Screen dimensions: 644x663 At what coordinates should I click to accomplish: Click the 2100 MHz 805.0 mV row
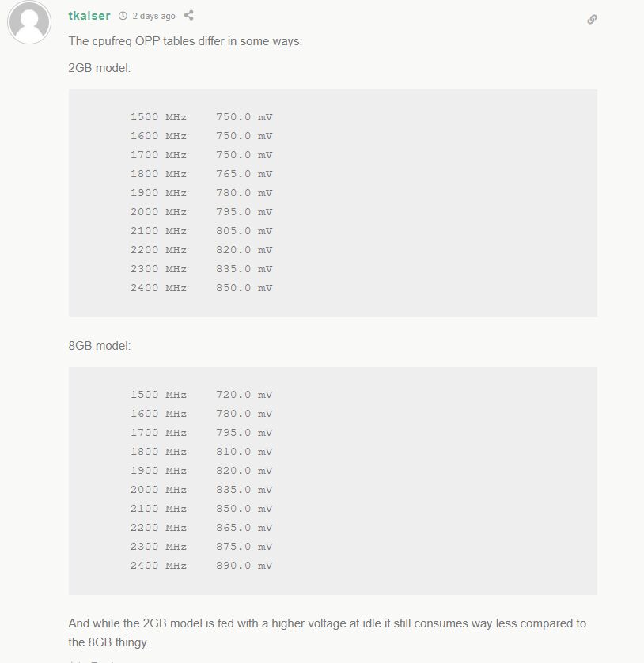pos(201,231)
